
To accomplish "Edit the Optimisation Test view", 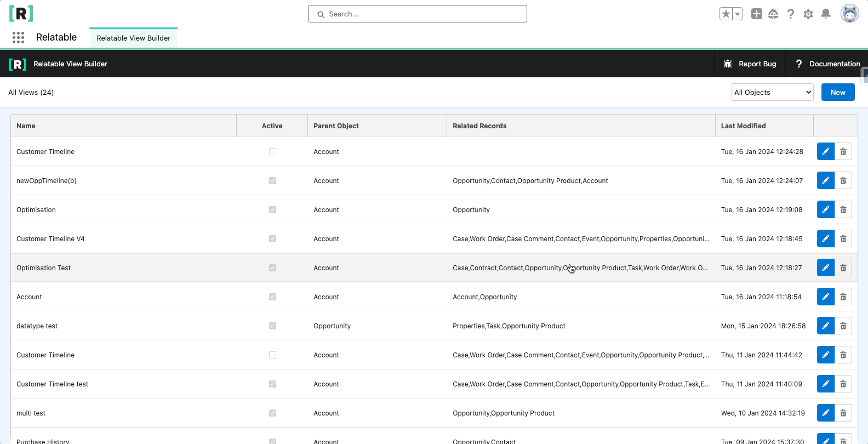I will [826, 267].
